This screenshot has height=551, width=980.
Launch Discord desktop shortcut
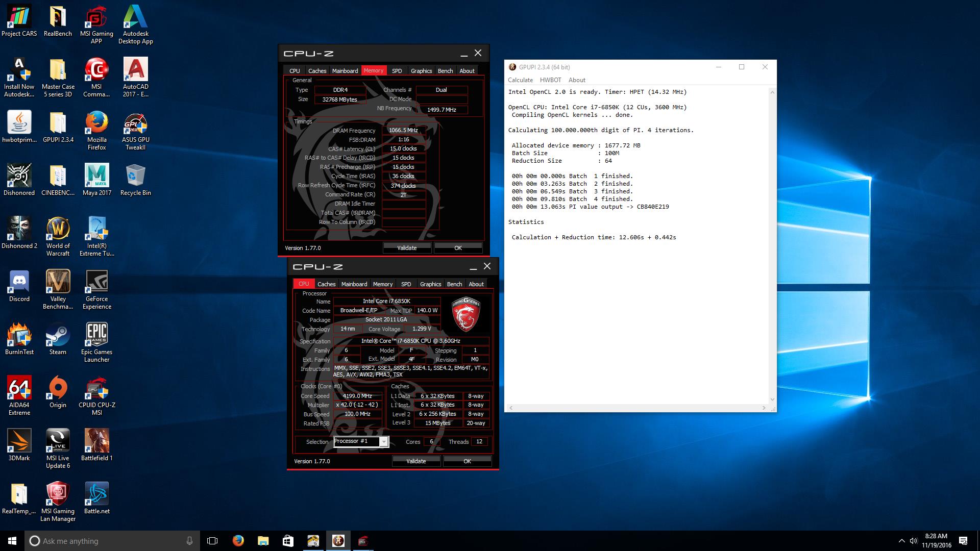19,286
